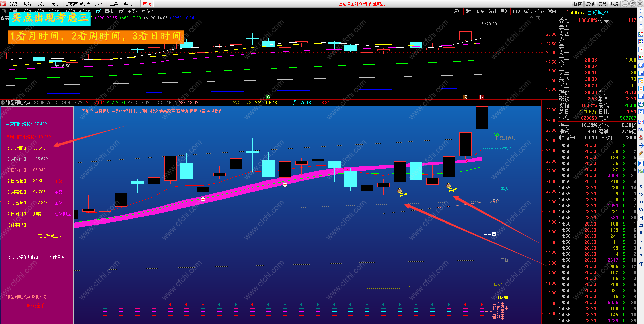Click the -自选 remove from watchlist button
Viewport: 644px width, 324px height.
pos(540,11)
